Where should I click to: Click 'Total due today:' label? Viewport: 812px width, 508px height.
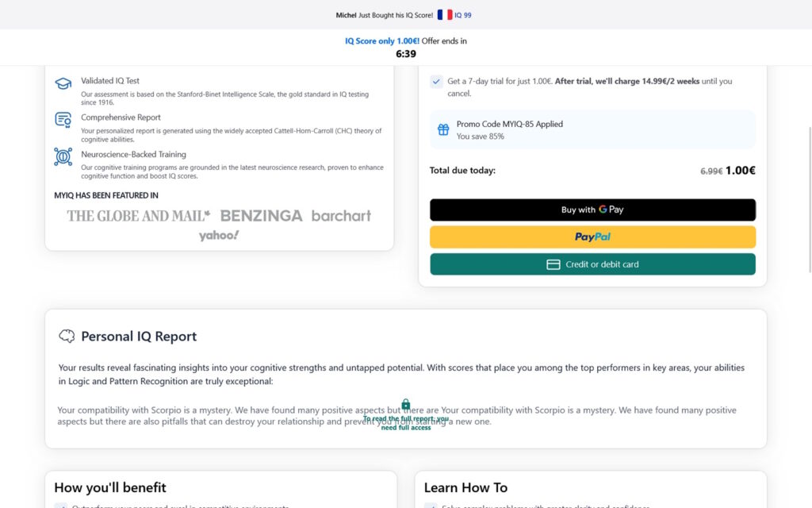point(462,171)
